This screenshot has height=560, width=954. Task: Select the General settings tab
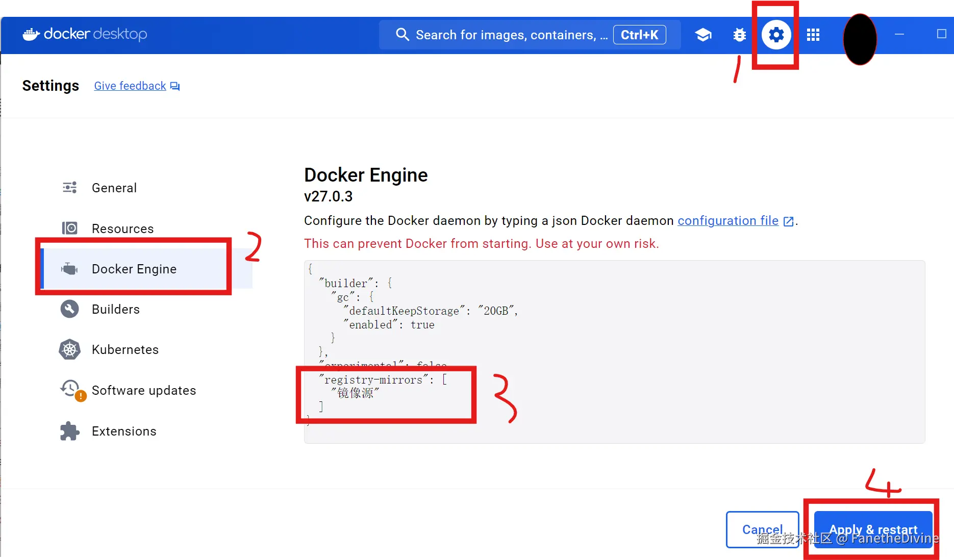[x=114, y=188]
